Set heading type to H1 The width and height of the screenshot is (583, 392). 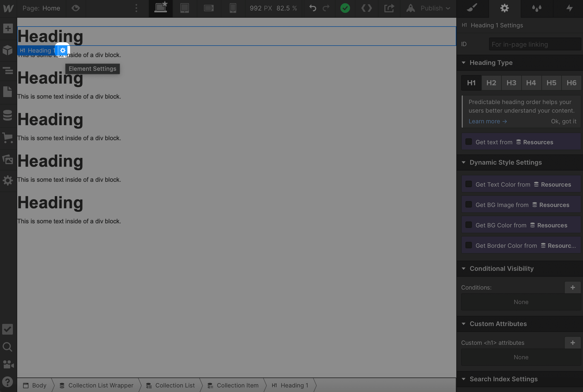(471, 83)
